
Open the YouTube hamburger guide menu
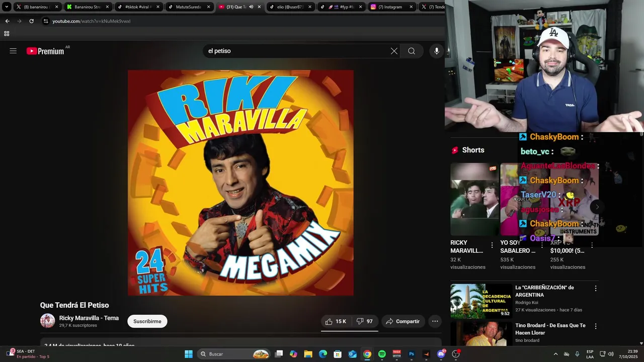click(13, 51)
